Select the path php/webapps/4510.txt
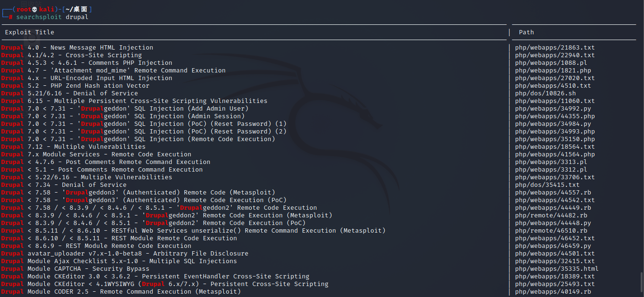 point(553,86)
